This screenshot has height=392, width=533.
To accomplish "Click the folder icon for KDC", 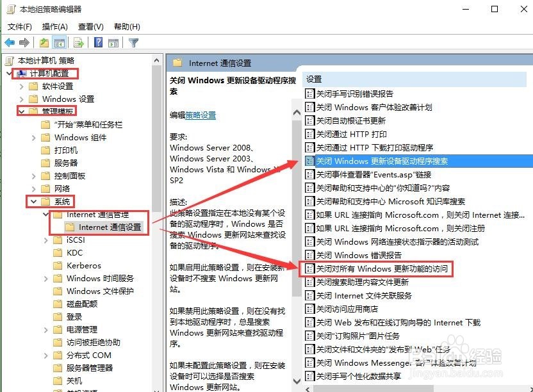I will 58,252.
